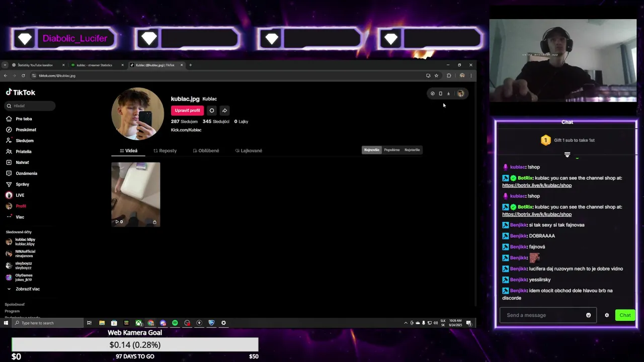
Task: Click the Chrome install app icon
Action: coord(428,75)
